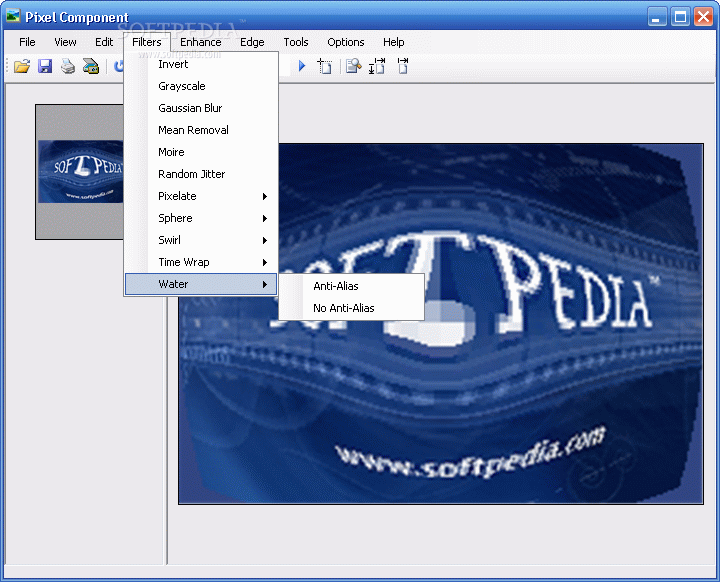The height and width of the screenshot is (582, 720).
Task: Apply the Moire filter
Action: [x=201, y=153]
